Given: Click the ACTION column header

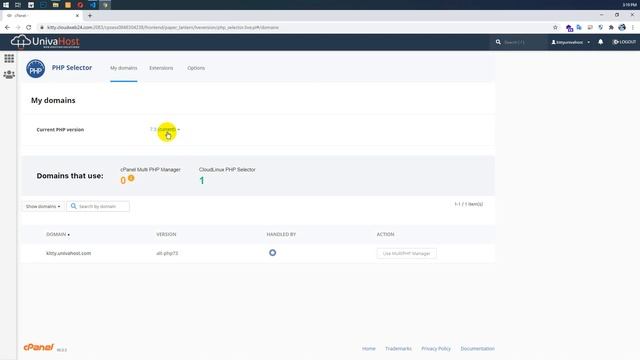Looking at the screenshot, I should click(385, 234).
